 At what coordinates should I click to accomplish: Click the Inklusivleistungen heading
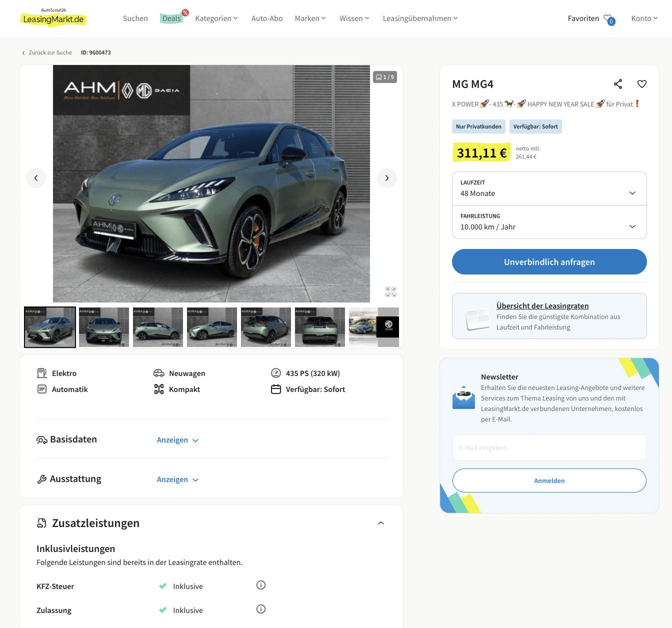pos(75,548)
